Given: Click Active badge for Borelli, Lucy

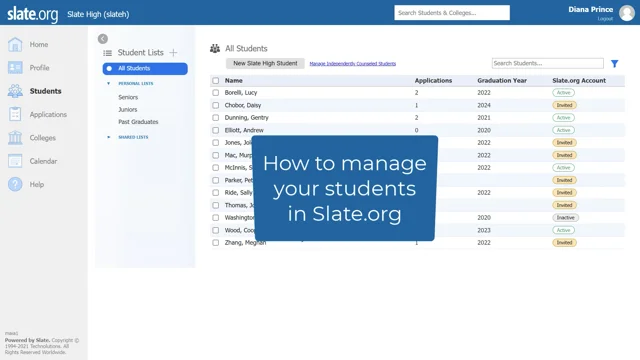Looking at the screenshot, I should (563, 93).
